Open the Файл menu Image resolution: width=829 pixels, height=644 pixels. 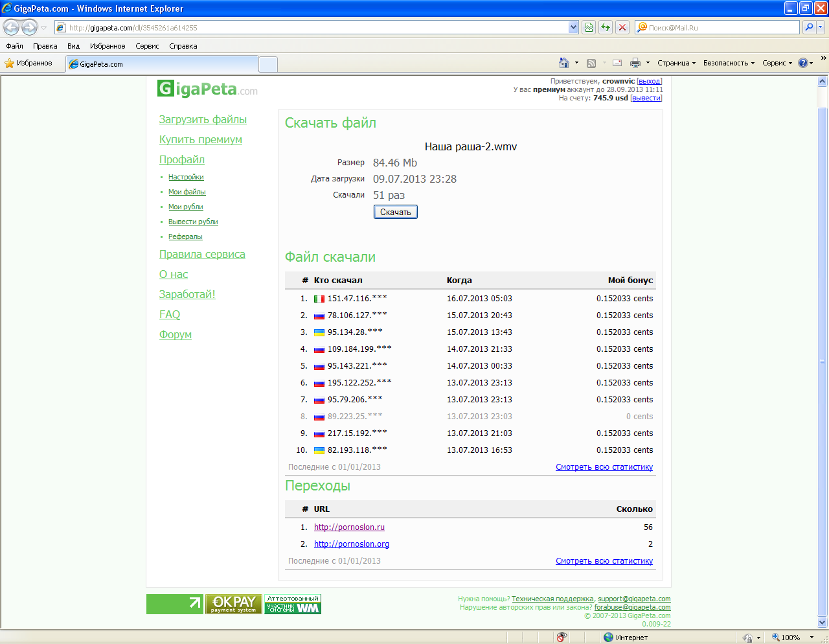[x=14, y=46]
